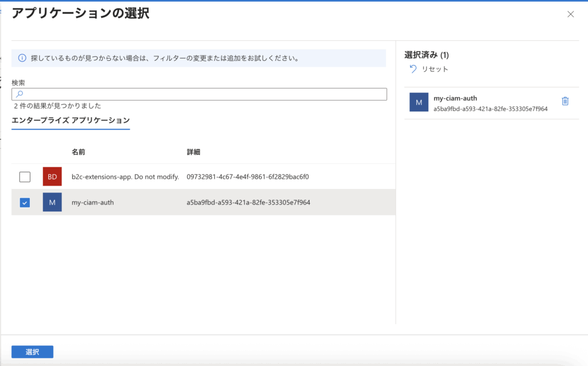
Task: Select the b2c-extensions-app name in list
Action: tap(125, 176)
